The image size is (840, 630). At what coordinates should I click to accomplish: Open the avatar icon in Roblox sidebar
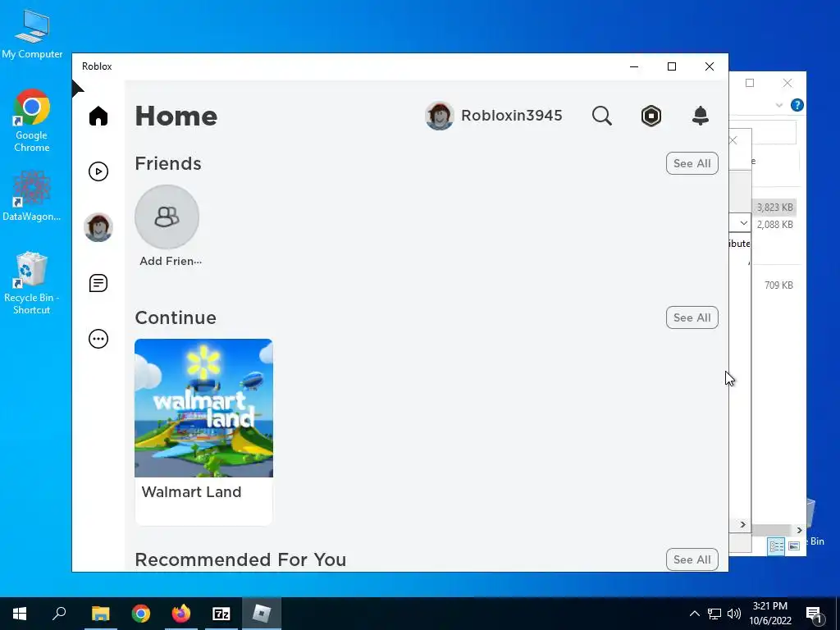point(98,227)
